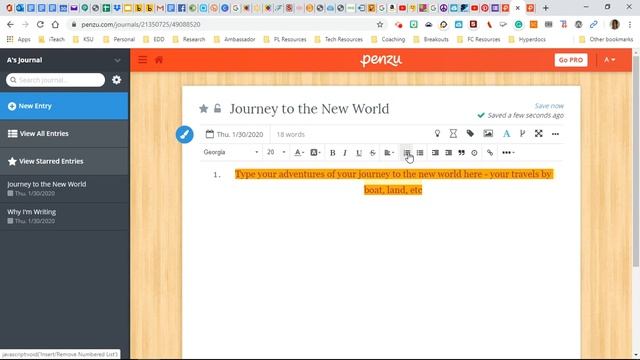Click the entry title Journey to the New World
This screenshot has height=360, width=640.
[x=309, y=109]
